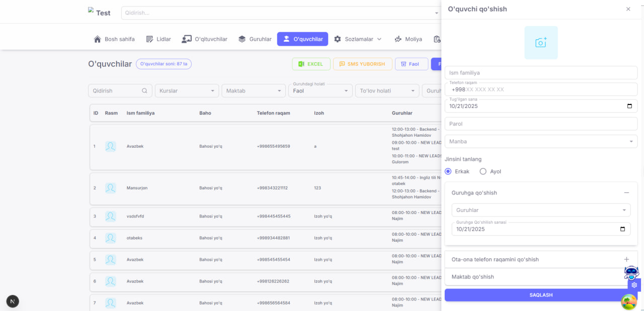Select the Erkak radio button
The height and width of the screenshot is (311, 644).
pyautogui.click(x=448, y=171)
